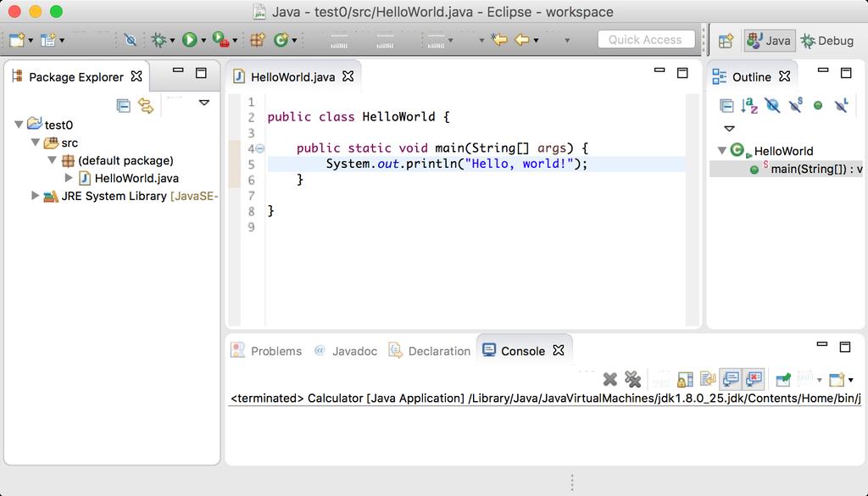Click the Open Perspective icon

tap(726, 41)
